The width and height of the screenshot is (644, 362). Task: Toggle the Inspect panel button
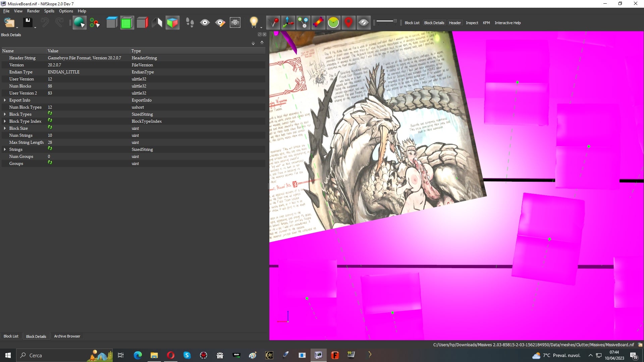coord(472,23)
